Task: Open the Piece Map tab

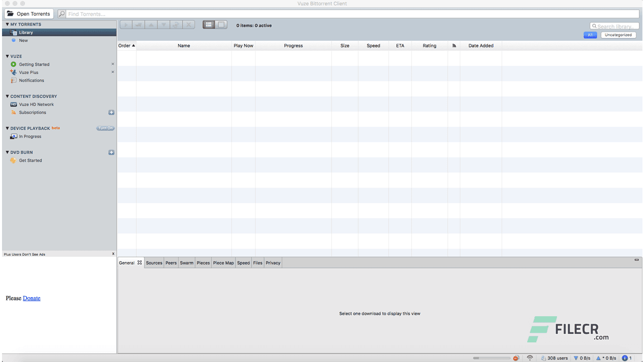Action: click(x=223, y=262)
